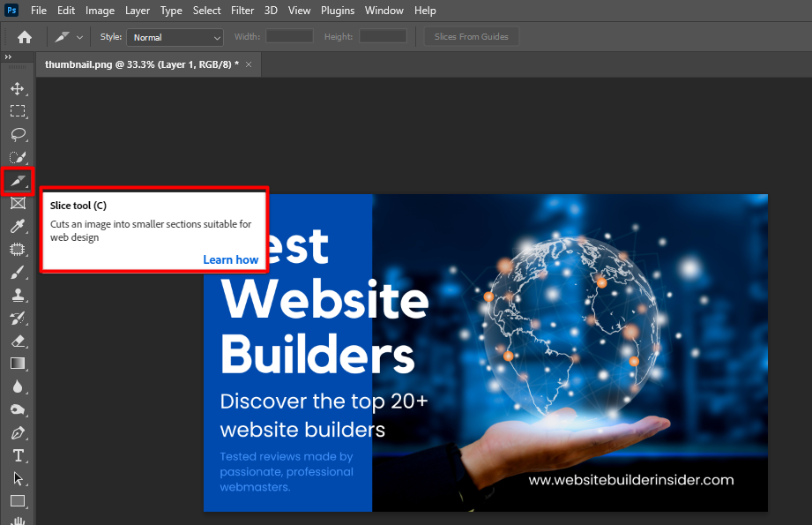Close the thumbnail.png document tab
The image size is (812, 525).
tap(249, 64)
